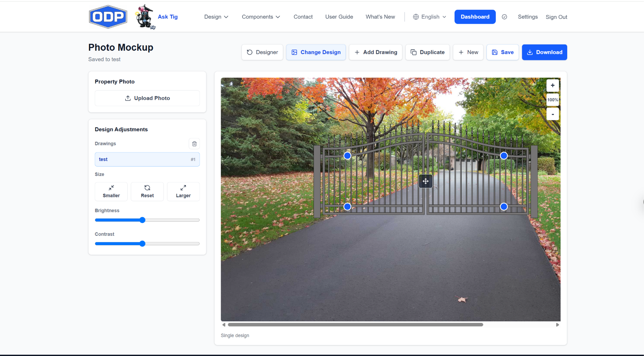Make the design Smaller
This screenshot has height=356, width=644.
tap(111, 191)
